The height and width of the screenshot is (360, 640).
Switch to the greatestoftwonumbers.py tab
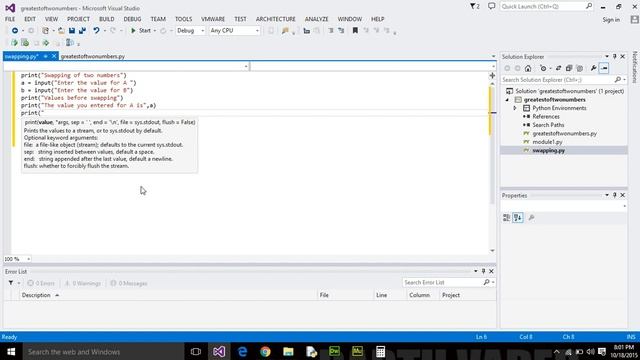click(x=93, y=56)
